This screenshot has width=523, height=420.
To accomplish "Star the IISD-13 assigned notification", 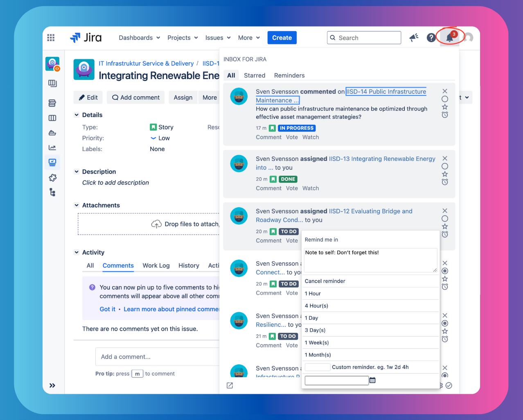I will coord(445,174).
